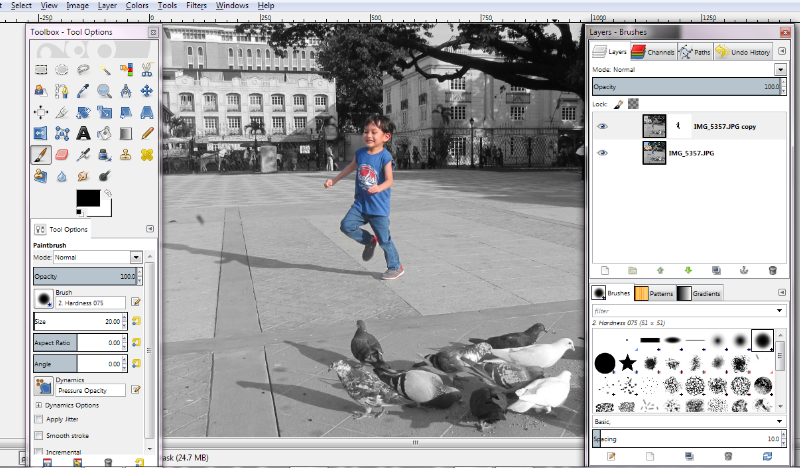Toggle visibility of the IMG_5357.JPG layer
The width and height of the screenshot is (800, 468).
[x=603, y=153]
